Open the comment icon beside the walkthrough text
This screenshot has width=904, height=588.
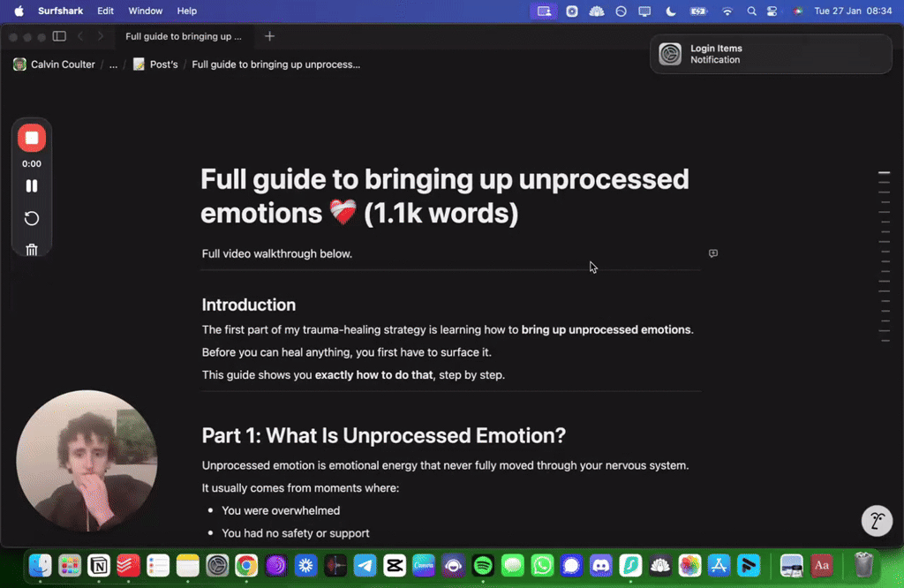point(712,253)
